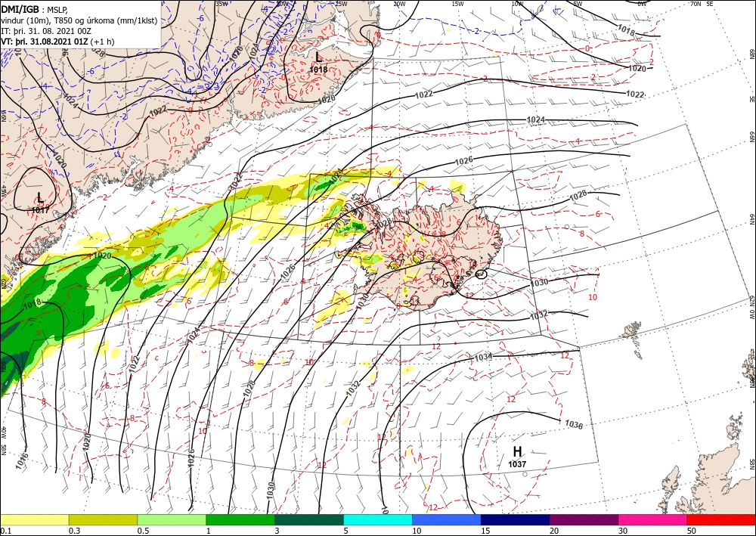Click the purple 20–30 legend swatch
This screenshot has width=756, height=536.
(584, 519)
